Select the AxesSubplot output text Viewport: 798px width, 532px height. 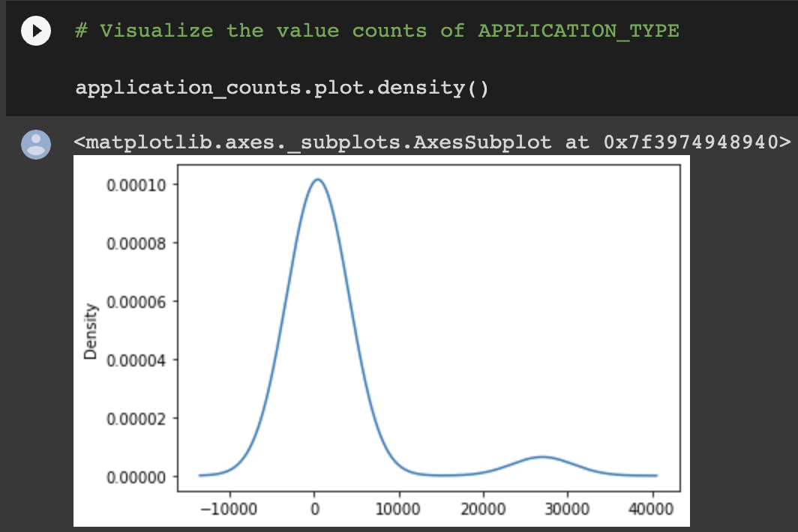coord(430,141)
